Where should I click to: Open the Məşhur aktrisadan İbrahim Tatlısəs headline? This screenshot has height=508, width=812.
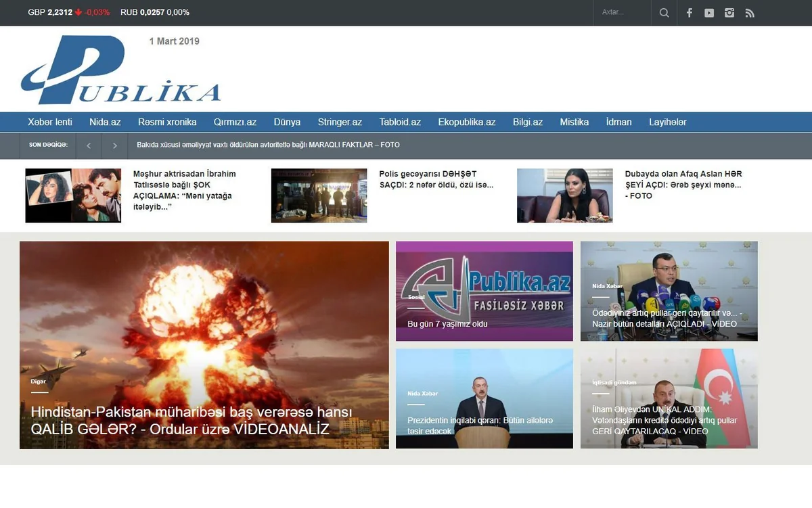[185, 190]
